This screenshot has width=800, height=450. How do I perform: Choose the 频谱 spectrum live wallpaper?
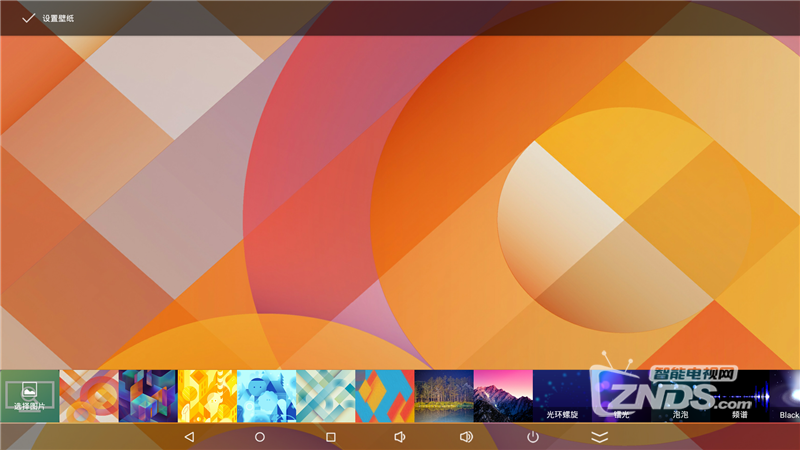[740, 396]
